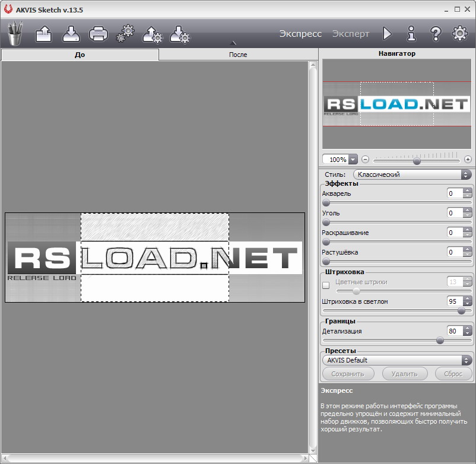Screen dimensions: 476x464
Task: Click Штриховка в светлом slider handle
Action: pyautogui.click(x=461, y=311)
